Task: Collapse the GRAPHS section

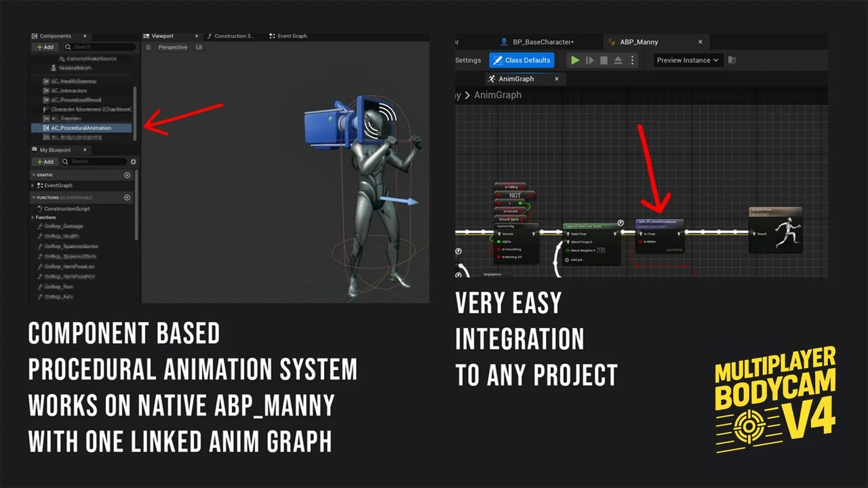Action: [34, 175]
